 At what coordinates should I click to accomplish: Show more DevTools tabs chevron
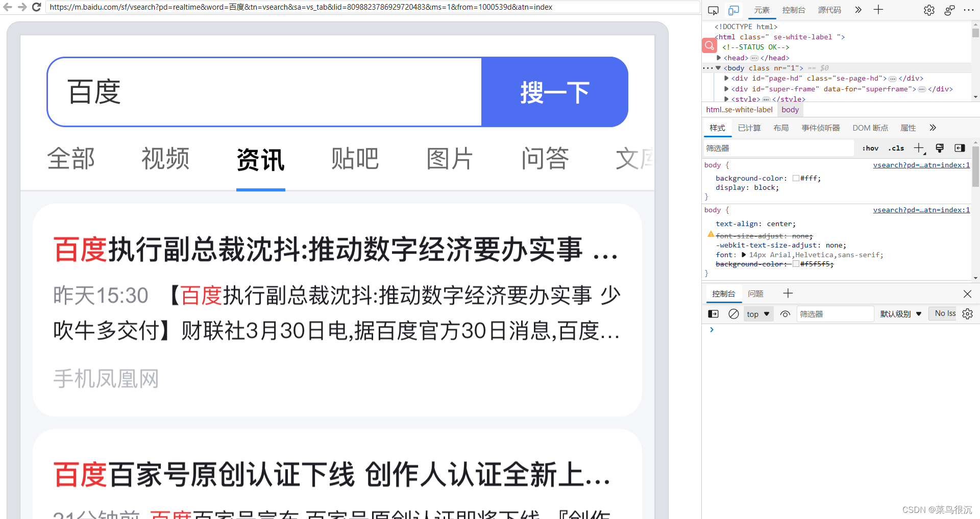[x=858, y=10]
